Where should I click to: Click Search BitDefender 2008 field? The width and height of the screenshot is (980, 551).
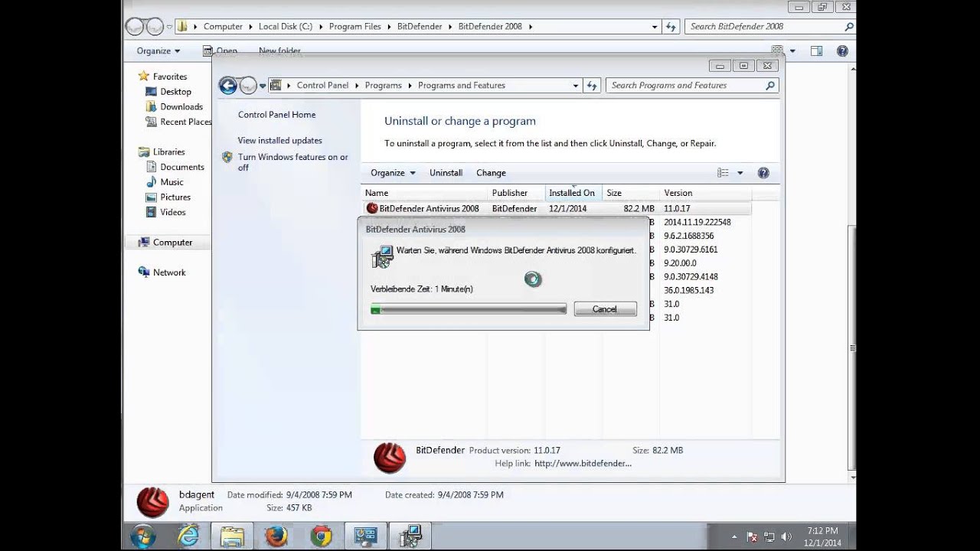pos(769,27)
